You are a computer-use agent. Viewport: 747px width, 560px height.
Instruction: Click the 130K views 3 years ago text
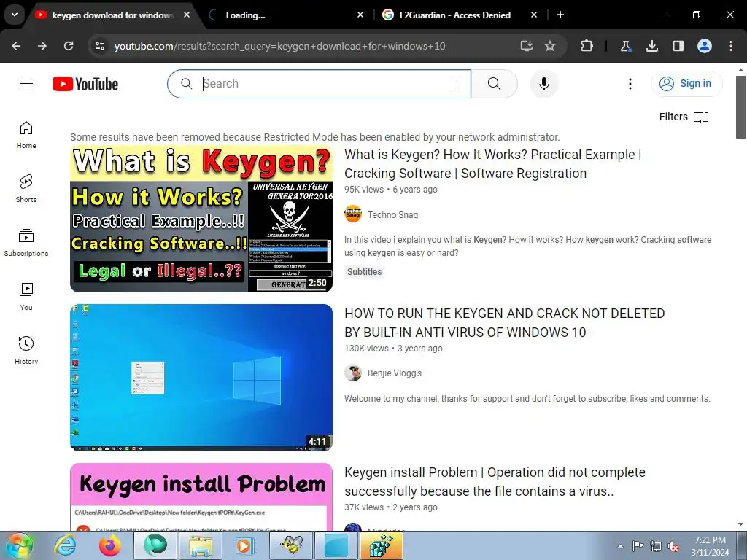point(393,349)
